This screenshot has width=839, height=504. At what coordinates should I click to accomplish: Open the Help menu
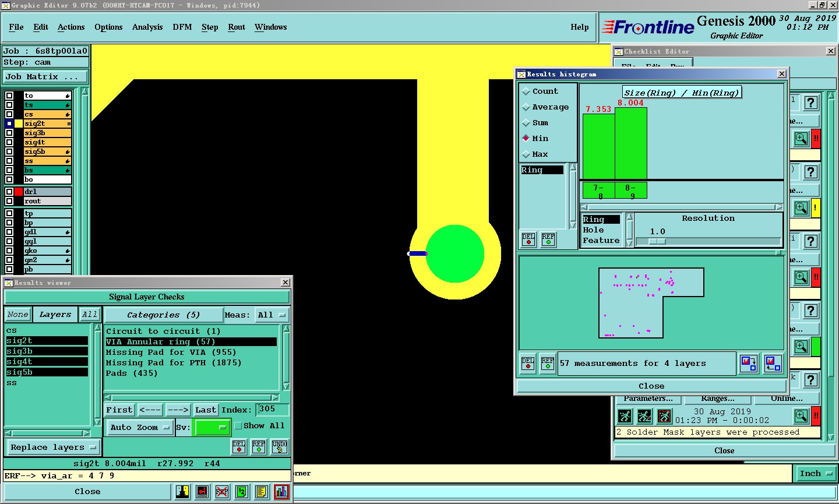click(580, 27)
